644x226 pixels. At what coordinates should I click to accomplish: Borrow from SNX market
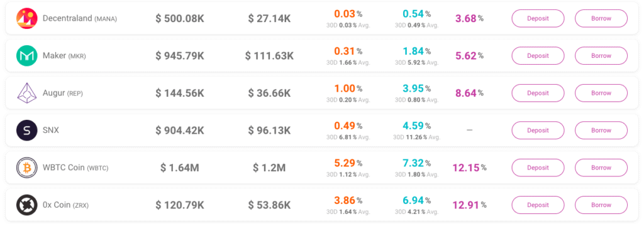click(x=601, y=131)
